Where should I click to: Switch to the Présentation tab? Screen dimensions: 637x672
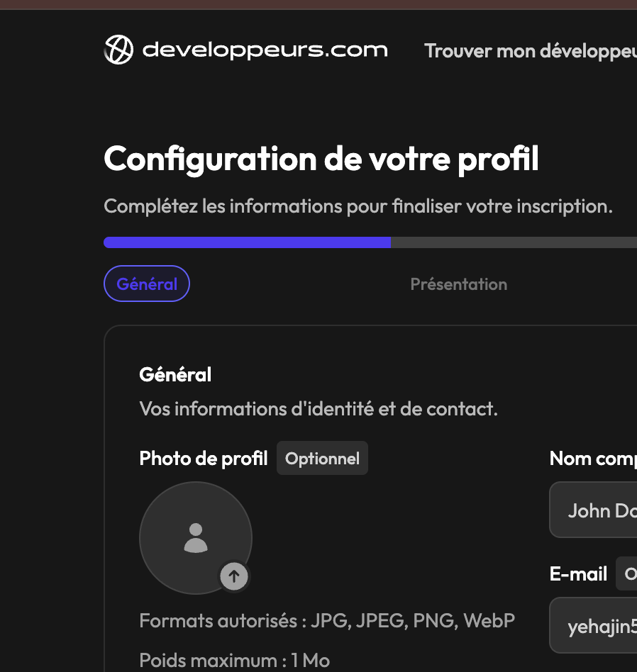(458, 284)
